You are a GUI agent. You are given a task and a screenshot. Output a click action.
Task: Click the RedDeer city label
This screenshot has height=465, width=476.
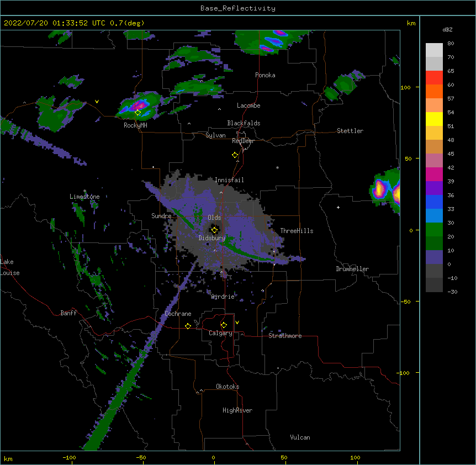243,141
